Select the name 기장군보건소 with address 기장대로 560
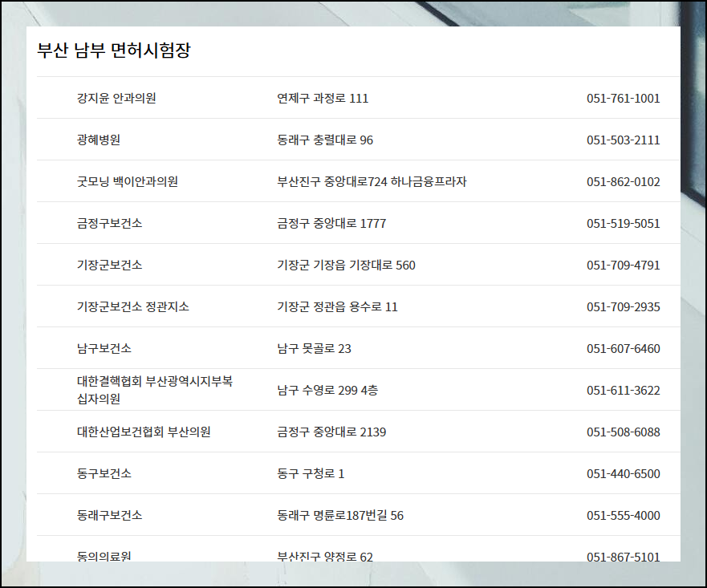The height and width of the screenshot is (588, 707). point(110,265)
